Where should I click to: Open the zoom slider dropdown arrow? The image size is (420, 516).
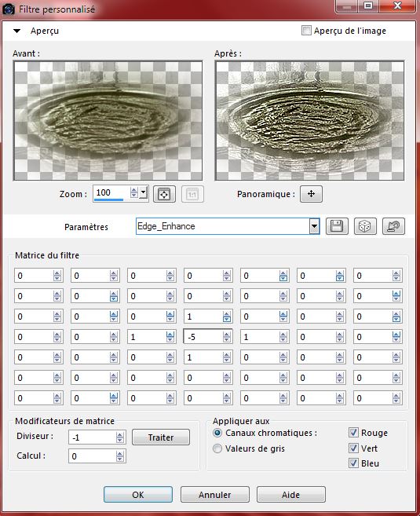(x=144, y=192)
